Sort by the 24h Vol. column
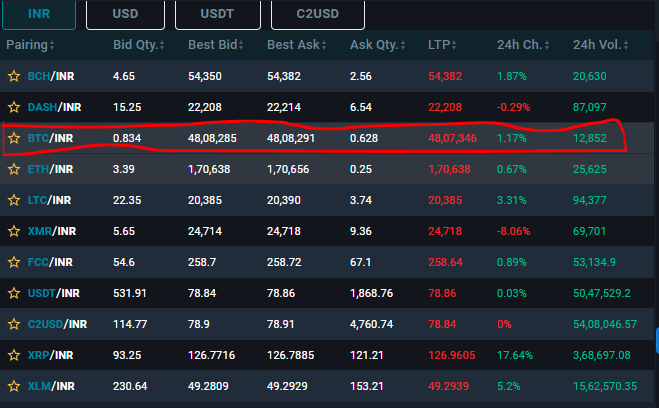The width and height of the screenshot is (659, 408). click(601, 45)
